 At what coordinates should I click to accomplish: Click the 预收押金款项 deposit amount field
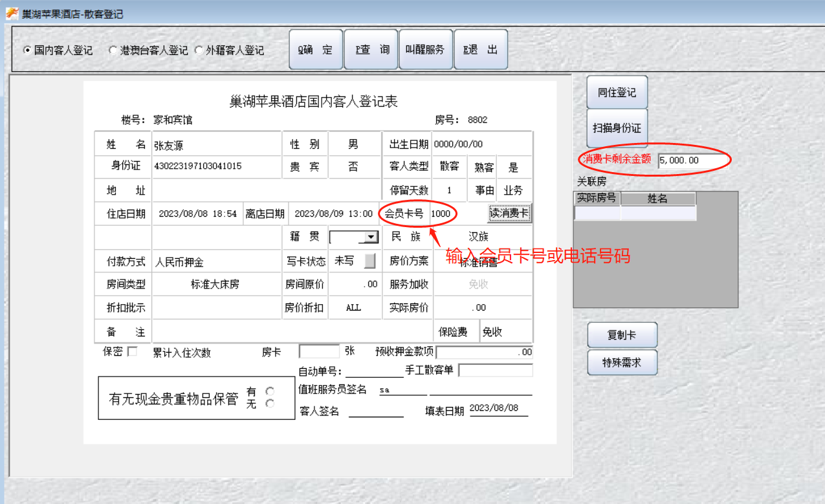point(485,352)
